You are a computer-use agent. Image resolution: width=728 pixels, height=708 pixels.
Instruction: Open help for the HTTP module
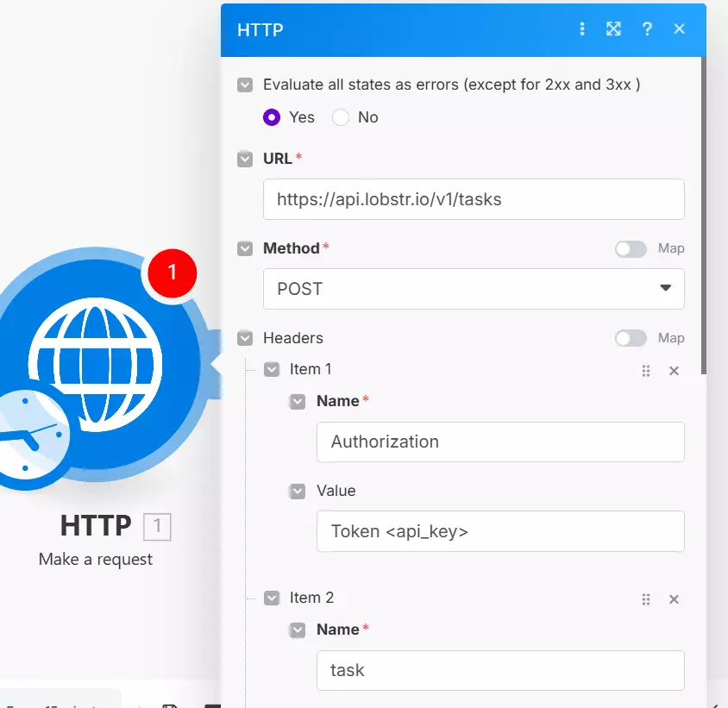(647, 29)
